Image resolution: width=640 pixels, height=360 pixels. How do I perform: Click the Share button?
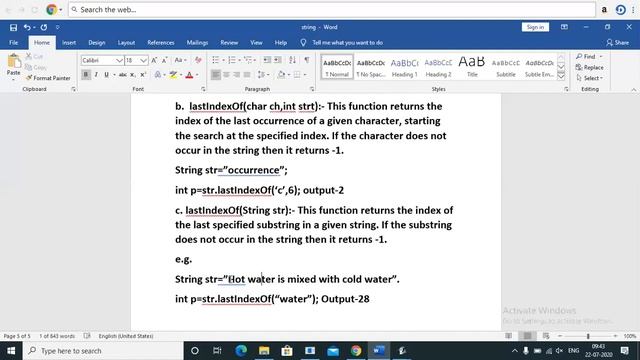(x=617, y=42)
